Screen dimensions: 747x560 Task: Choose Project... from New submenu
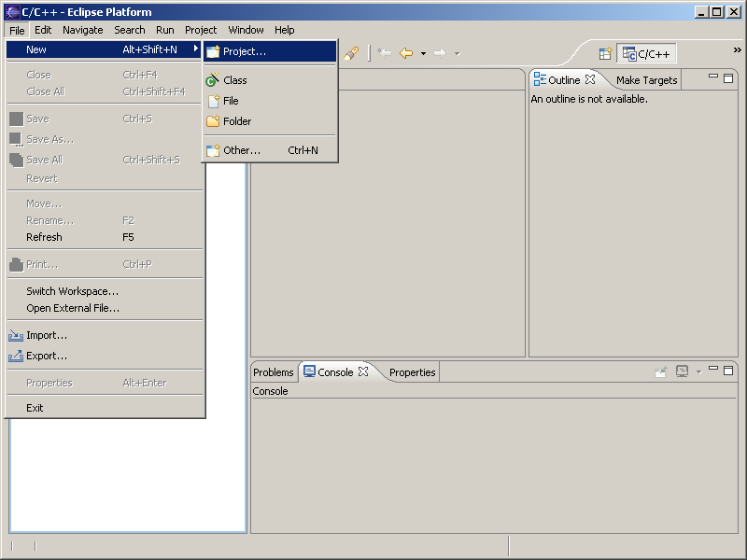tap(245, 51)
